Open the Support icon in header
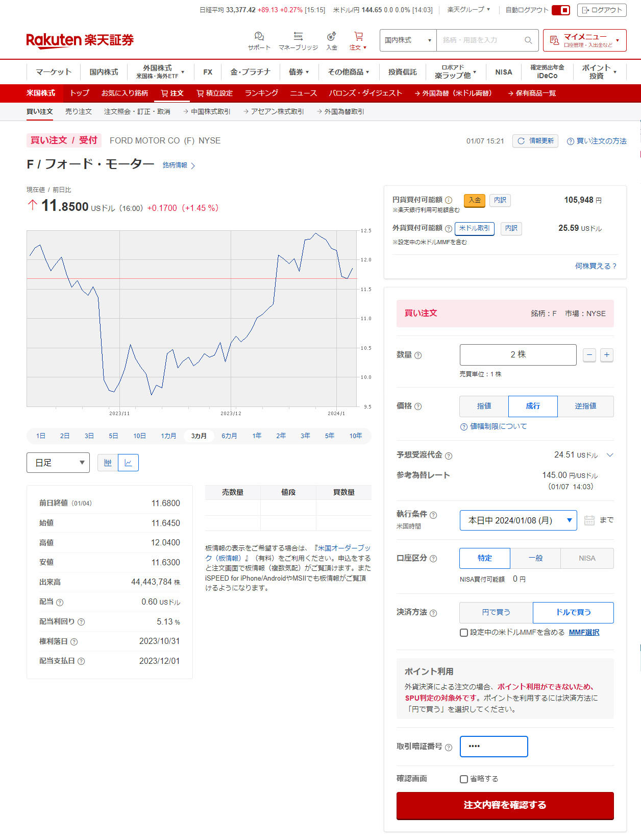Image resolution: width=641 pixels, height=840 pixels. (x=259, y=37)
